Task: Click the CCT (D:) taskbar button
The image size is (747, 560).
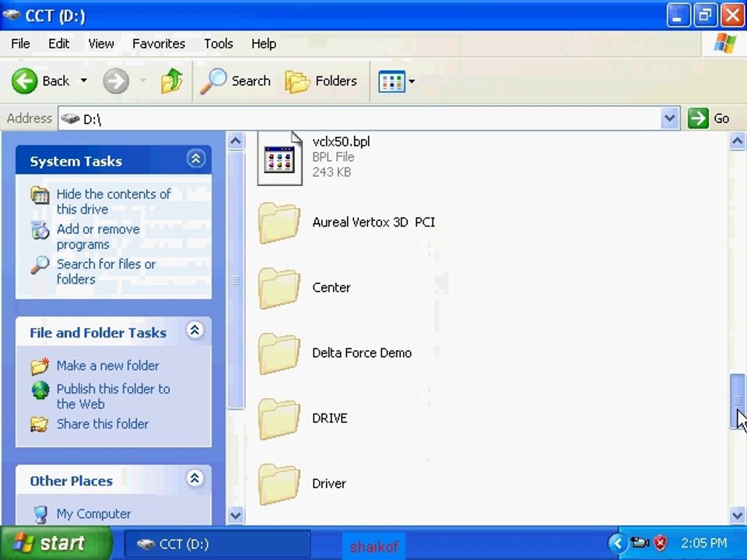Action: pos(217,544)
